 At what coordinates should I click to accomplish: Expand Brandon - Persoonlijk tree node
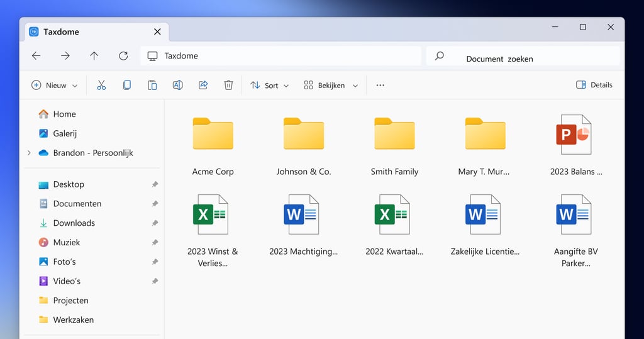click(x=29, y=153)
